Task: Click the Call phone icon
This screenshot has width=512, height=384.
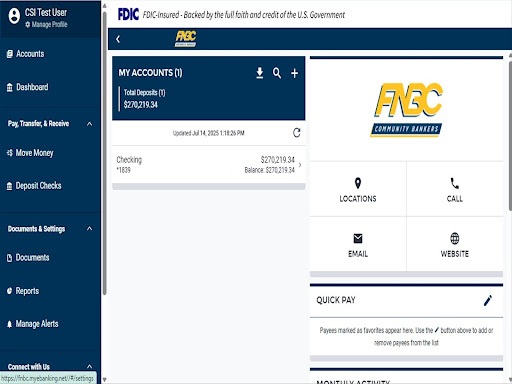Action: click(x=455, y=183)
